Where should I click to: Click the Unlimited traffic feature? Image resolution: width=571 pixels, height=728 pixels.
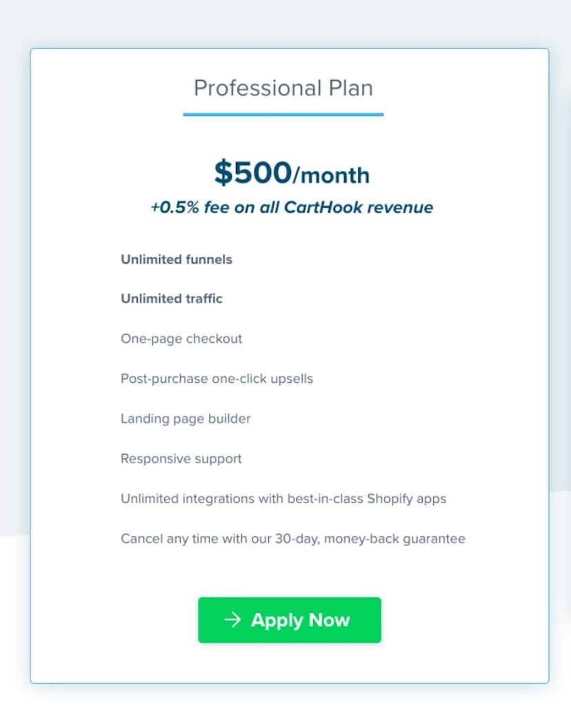click(171, 299)
